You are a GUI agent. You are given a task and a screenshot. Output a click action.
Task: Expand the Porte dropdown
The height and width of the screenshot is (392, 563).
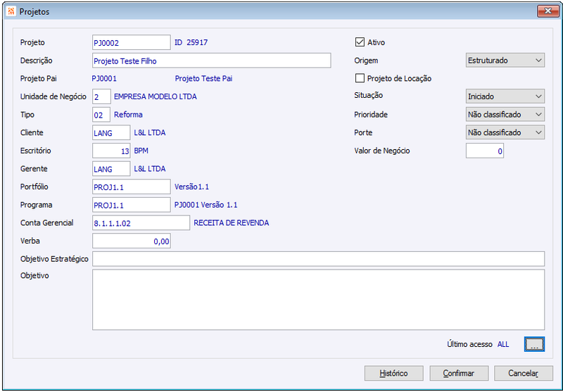pyautogui.click(x=505, y=132)
